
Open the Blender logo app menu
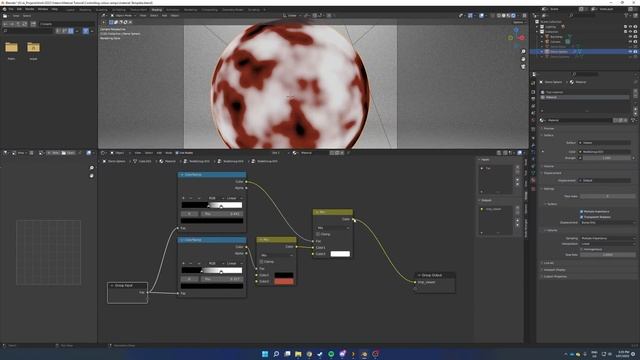click(4, 9)
